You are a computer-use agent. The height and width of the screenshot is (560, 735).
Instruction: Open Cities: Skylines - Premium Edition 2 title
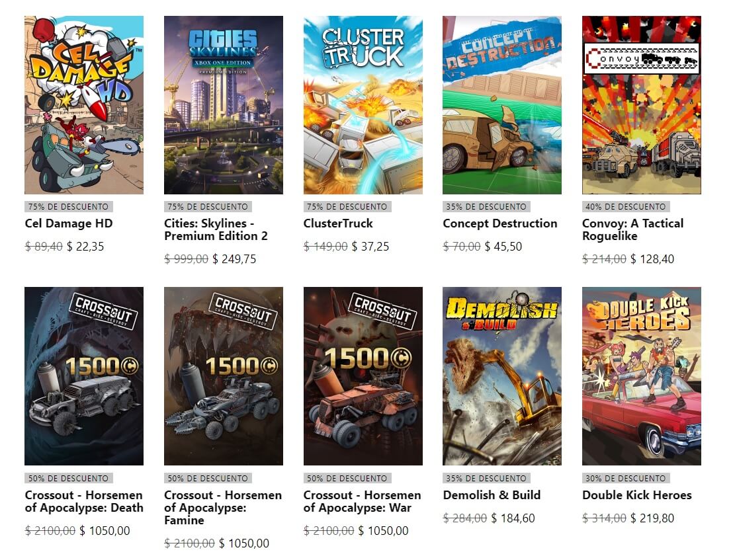click(216, 229)
